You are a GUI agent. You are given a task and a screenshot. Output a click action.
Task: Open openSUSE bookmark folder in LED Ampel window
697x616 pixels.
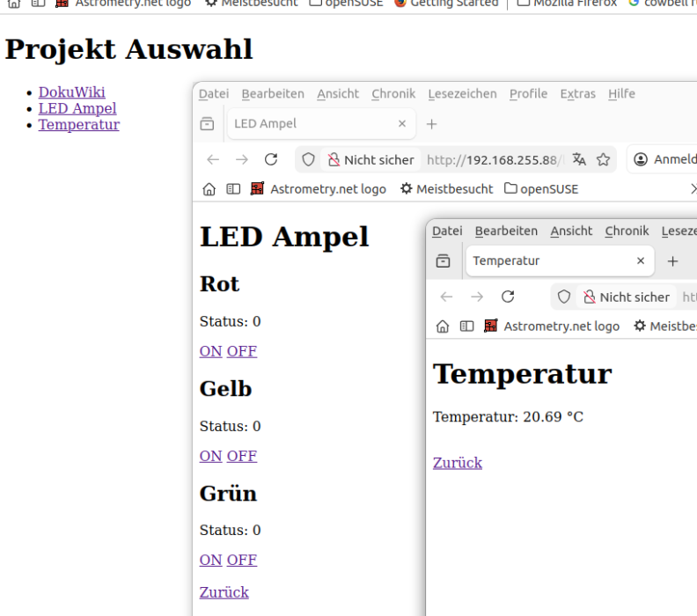click(541, 189)
